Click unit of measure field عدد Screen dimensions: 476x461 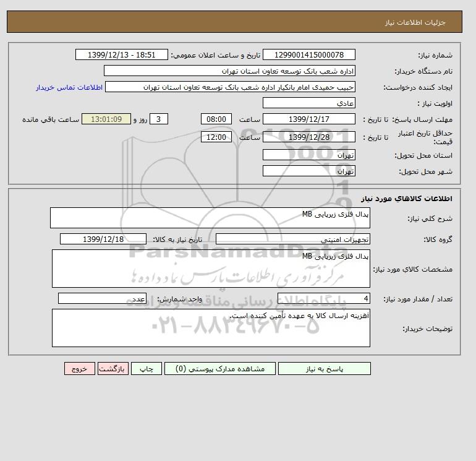point(102,298)
